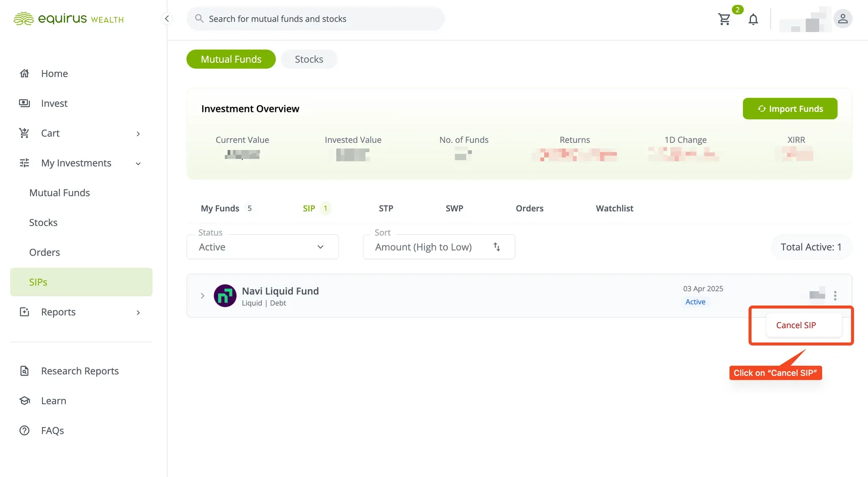The image size is (868, 477).
Task: Click the Current Value label
Action: click(242, 140)
